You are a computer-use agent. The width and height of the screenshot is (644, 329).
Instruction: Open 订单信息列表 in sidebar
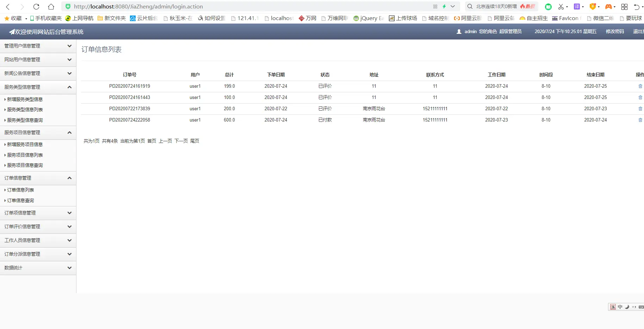coord(20,190)
